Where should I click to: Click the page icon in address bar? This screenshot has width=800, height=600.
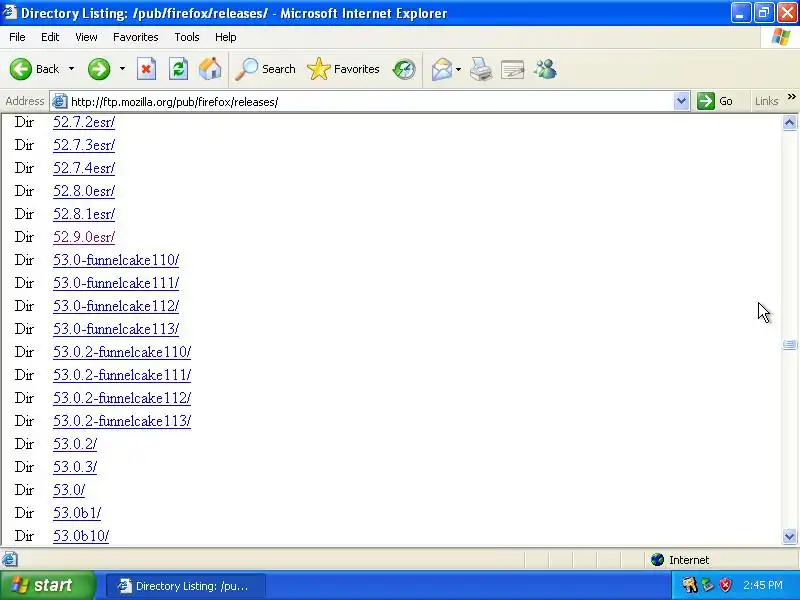[x=60, y=102]
